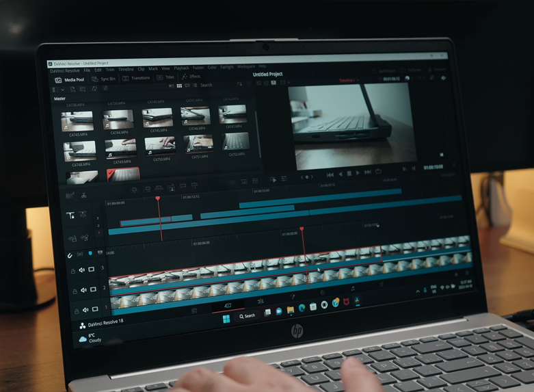Switch media pool to strip view

187,86
